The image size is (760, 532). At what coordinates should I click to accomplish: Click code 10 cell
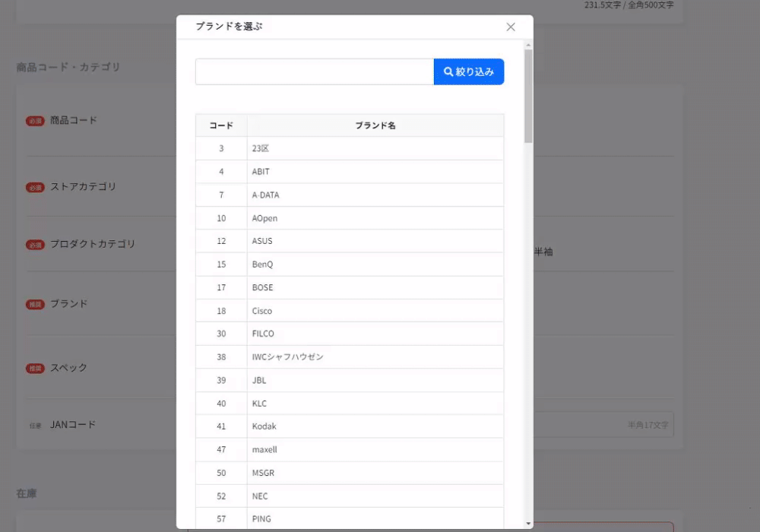(221, 218)
